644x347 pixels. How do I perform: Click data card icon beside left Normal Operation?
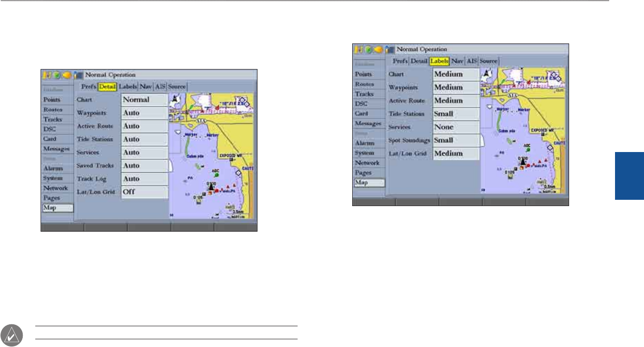[x=78, y=75]
